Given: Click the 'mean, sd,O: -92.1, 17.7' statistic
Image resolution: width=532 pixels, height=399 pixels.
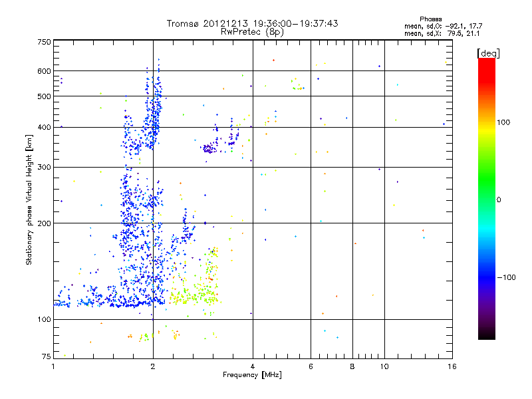Looking at the screenshot, I should tap(443, 26).
